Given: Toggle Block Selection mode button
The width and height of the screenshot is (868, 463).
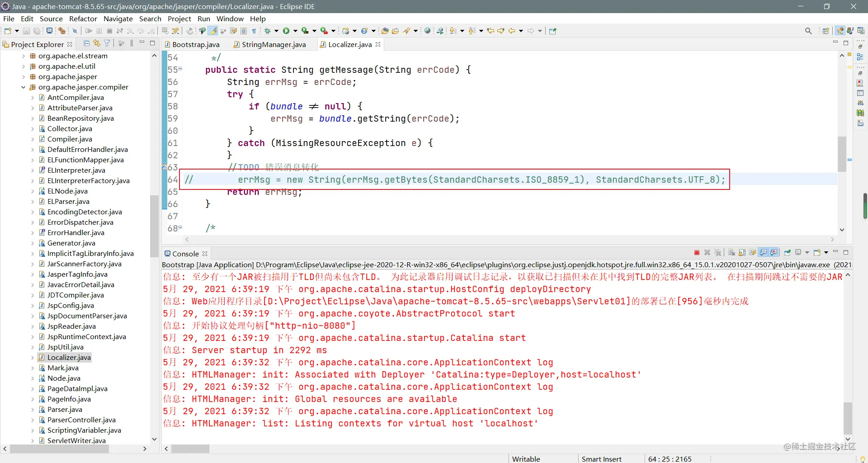Looking at the screenshot, I should 244,31.
